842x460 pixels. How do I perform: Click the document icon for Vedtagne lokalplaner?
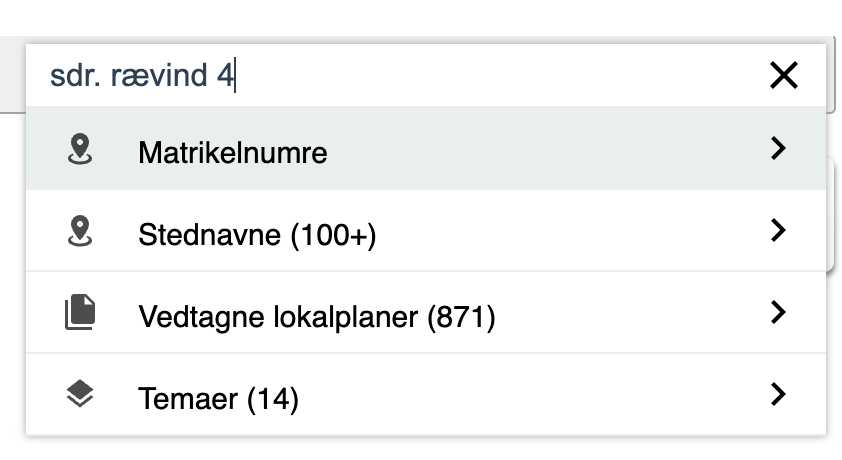[x=79, y=314]
